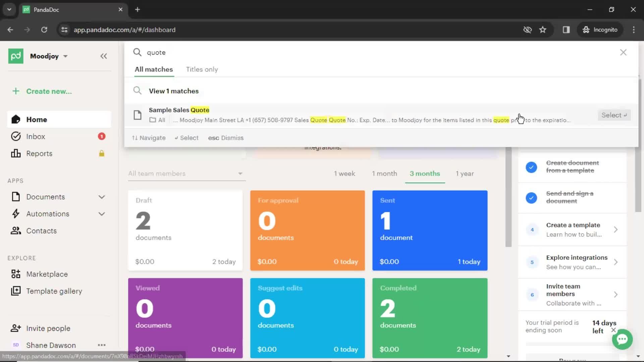This screenshot has height=362, width=644.
Task: Open the blue Sent documents card
Action: tap(430, 230)
